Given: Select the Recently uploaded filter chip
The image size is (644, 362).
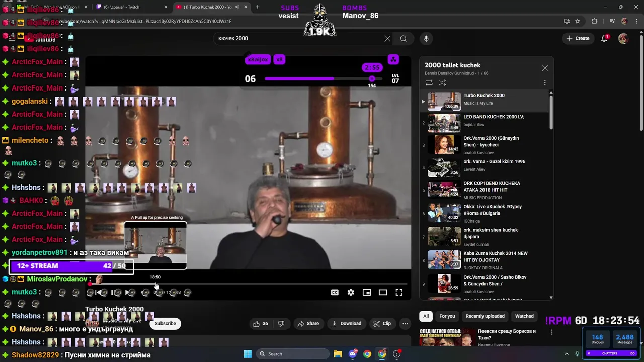Looking at the screenshot, I should [485, 316].
